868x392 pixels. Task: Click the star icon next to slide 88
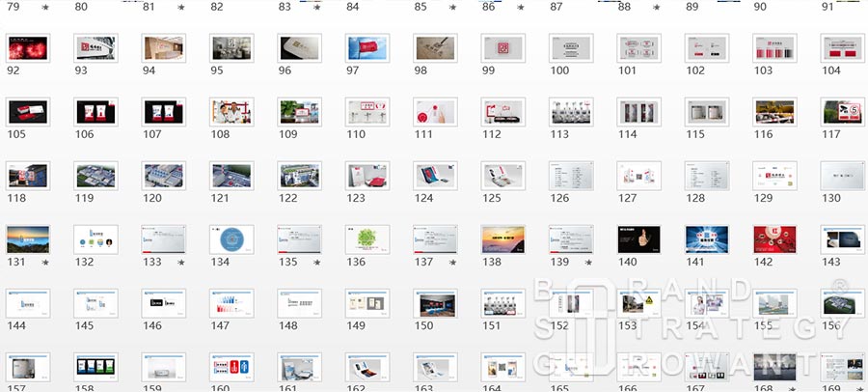(x=656, y=8)
